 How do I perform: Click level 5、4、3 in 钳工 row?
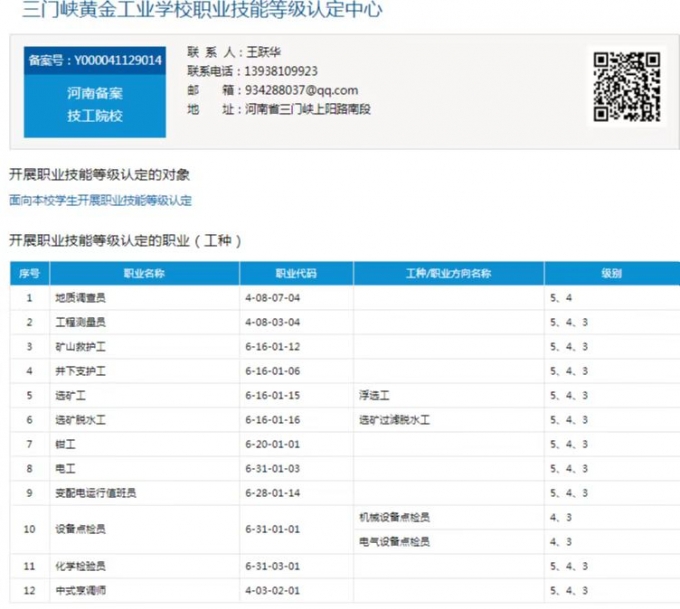pyautogui.click(x=569, y=444)
